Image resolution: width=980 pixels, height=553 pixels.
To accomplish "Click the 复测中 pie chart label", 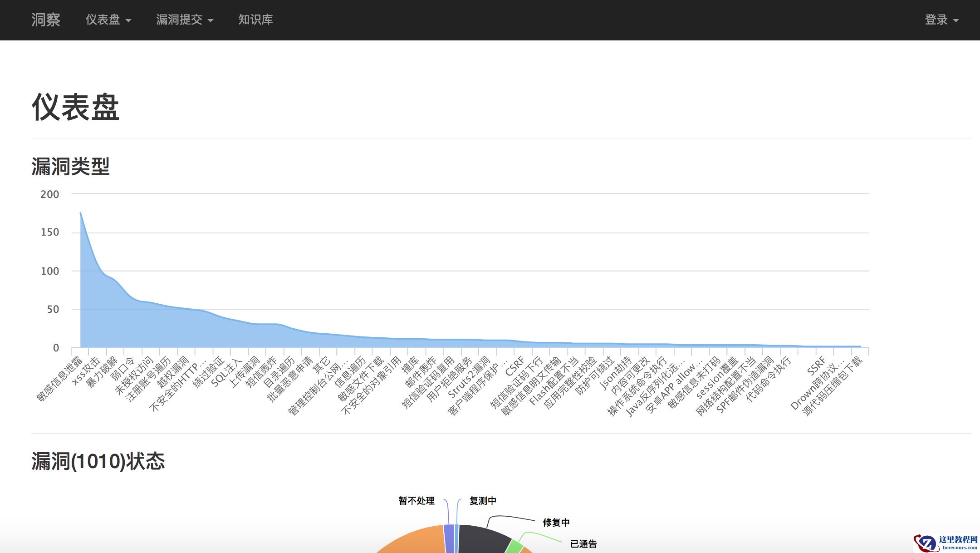I will click(483, 500).
